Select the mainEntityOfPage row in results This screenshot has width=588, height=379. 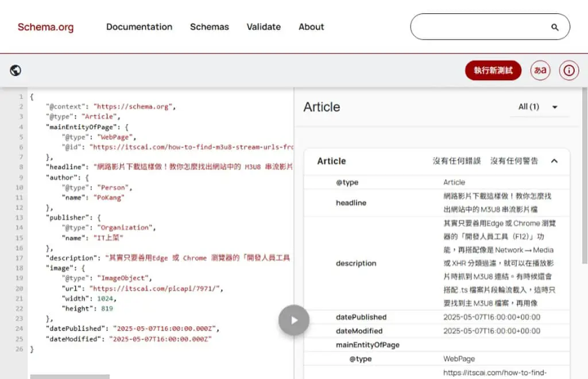tap(436, 345)
